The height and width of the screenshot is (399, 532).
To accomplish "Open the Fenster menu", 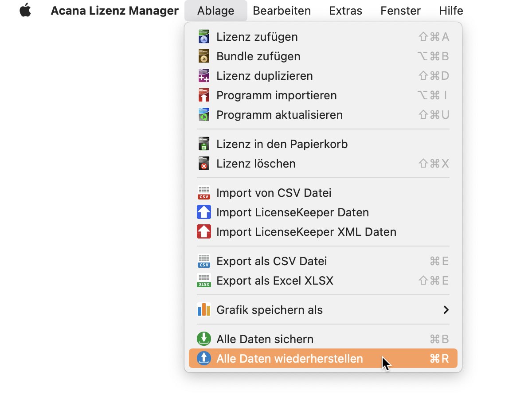I will click(x=400, y=11).
